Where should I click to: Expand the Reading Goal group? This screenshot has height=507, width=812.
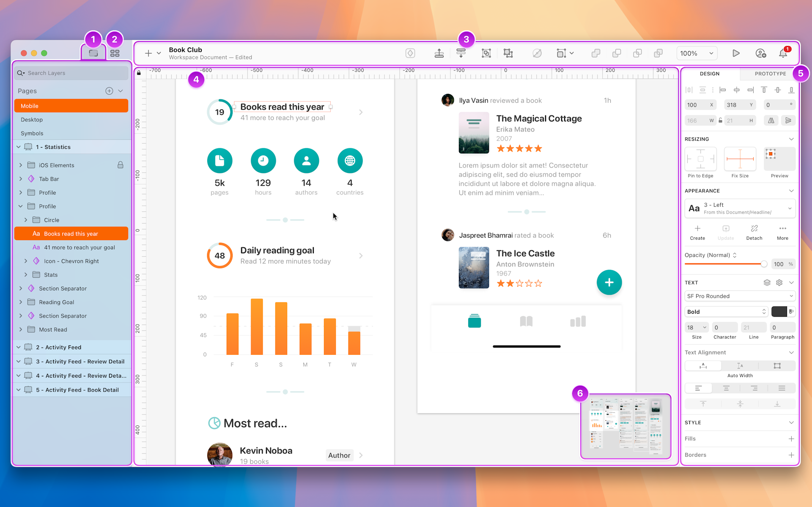pyautogui.click(x=21, y=302)
